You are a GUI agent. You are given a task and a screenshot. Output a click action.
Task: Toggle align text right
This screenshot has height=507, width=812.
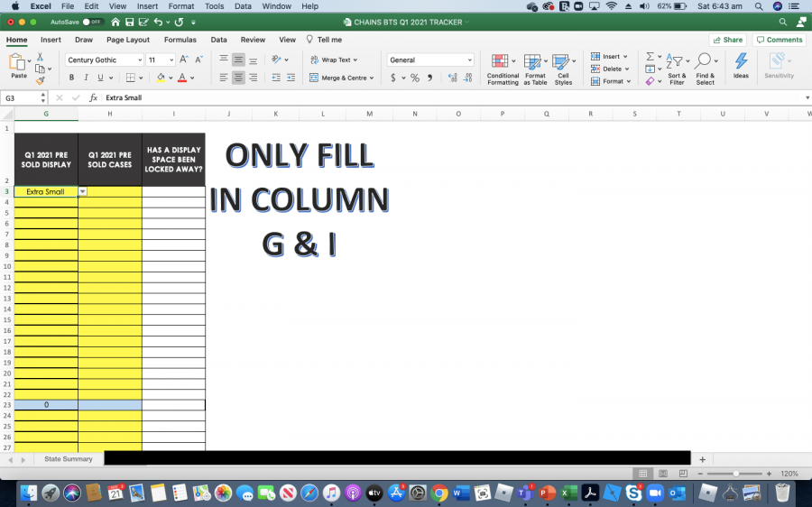pyautogui.click(x=254, y=78)
